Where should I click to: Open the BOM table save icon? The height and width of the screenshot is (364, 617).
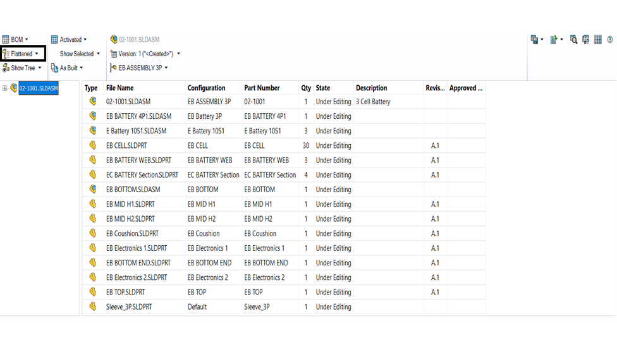[x=534, y=39]
